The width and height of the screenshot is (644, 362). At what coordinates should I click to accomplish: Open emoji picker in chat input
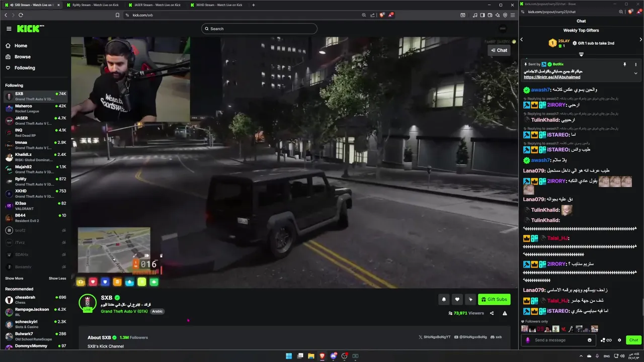pyautogui.click(x=590, y=340)
